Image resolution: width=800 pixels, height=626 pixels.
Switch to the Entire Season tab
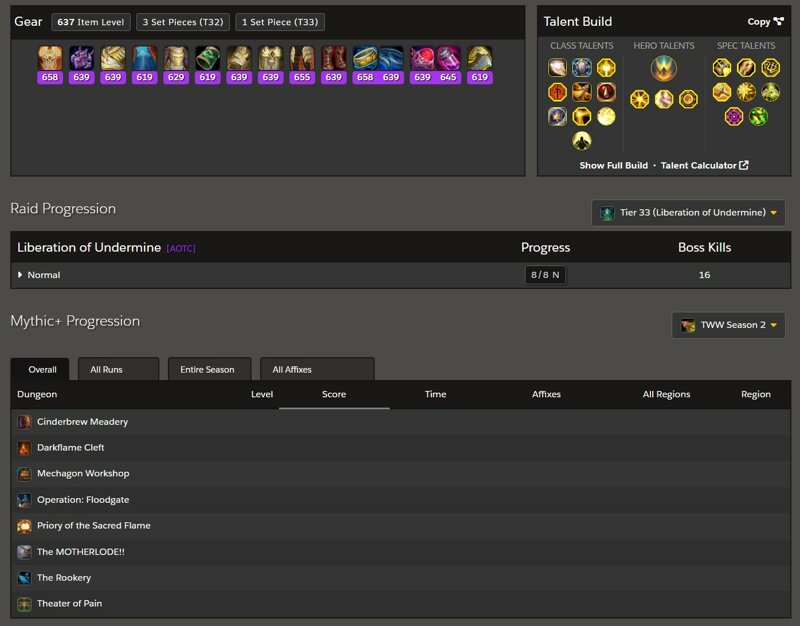click(x=209, y=369)
